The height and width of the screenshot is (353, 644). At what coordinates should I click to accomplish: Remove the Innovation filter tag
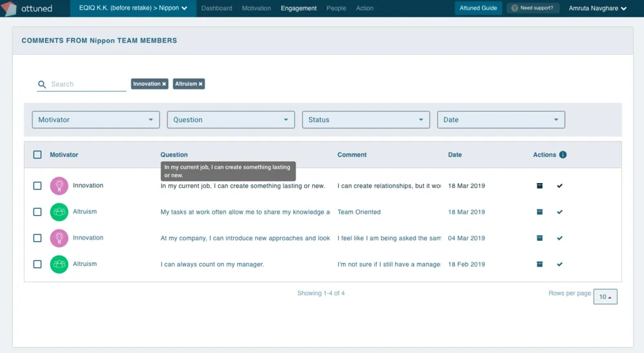point(164,84)
